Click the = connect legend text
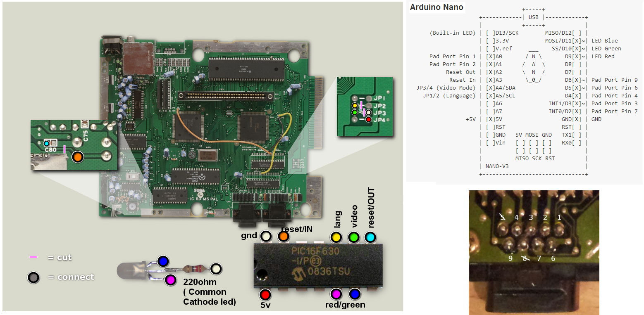Viewport: 644px width, 315px height. pyautogui.click(x=71, y=277)
